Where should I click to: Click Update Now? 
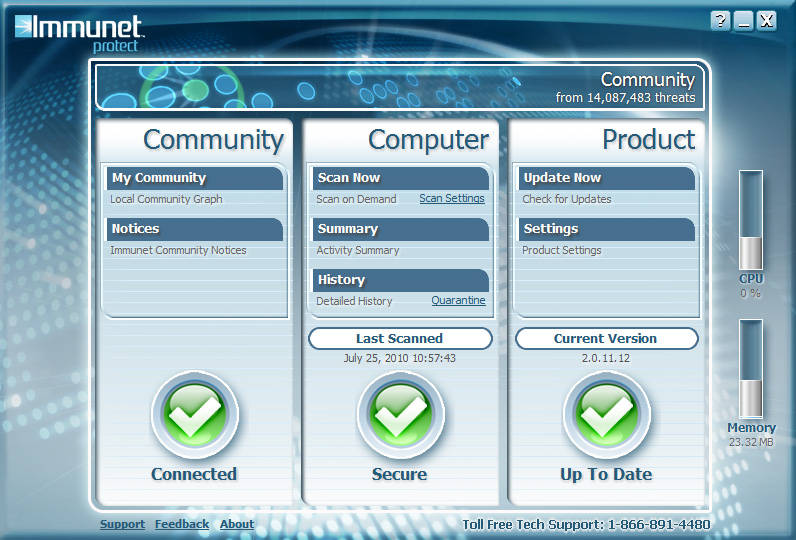(x=607, y=178)
